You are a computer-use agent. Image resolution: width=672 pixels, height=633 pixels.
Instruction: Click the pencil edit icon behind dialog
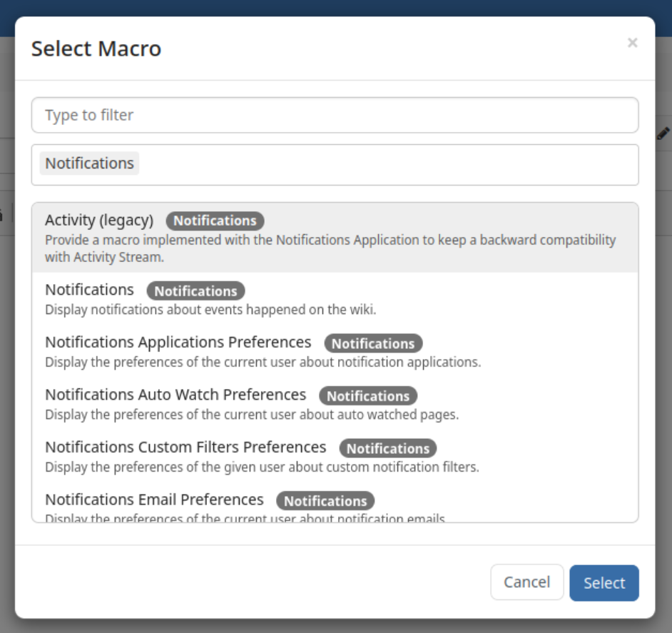point(663,133)
